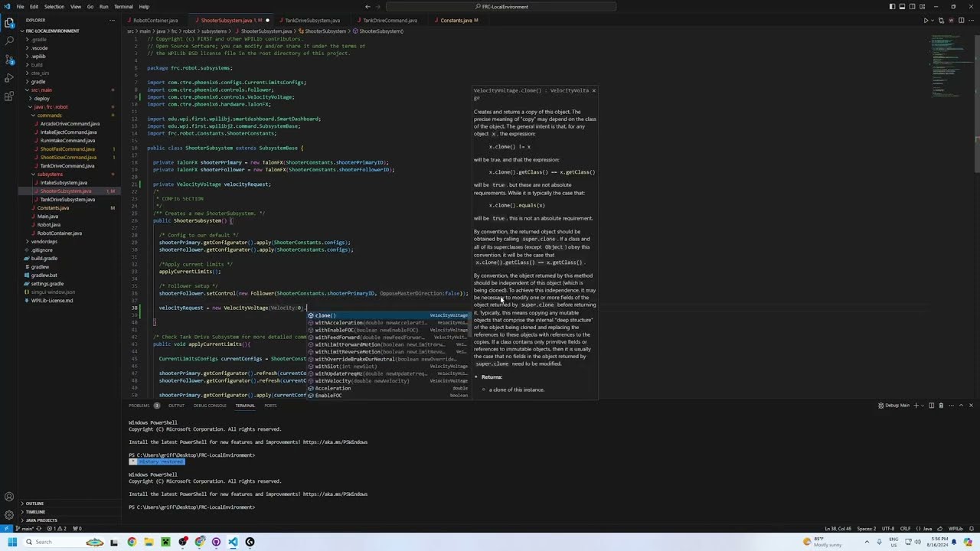
Task: Show the Output panel tab
Action: 176,406
